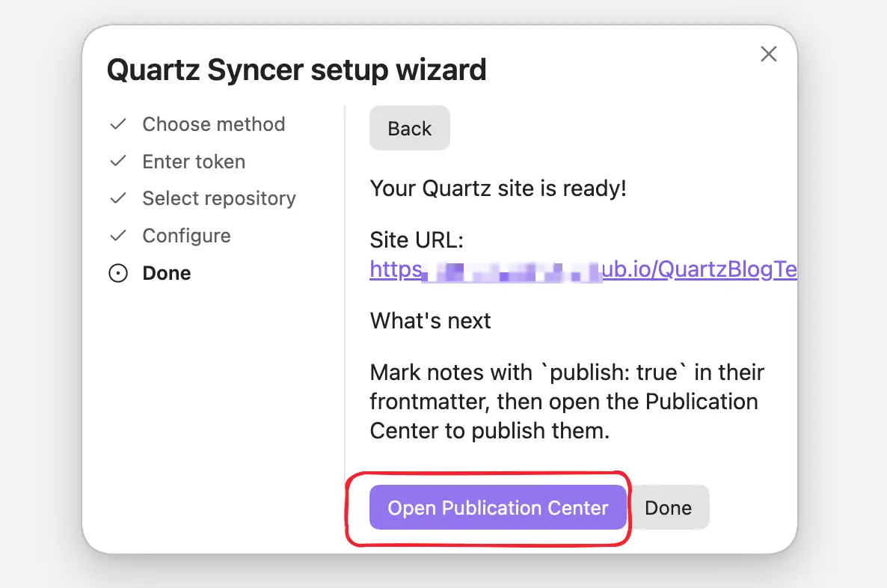Image resolution: width=887 pixels, height=588 pixels.
Task: Select the Done step in sidebar
Action: (166, 273)
